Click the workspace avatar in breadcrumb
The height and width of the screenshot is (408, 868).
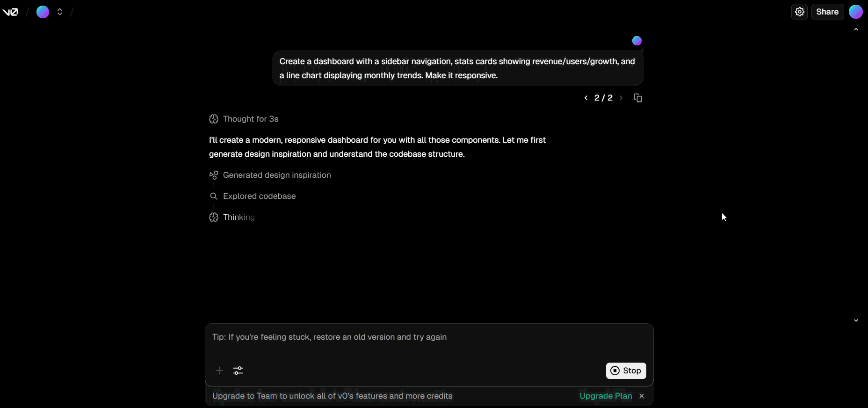click(43, 12)
